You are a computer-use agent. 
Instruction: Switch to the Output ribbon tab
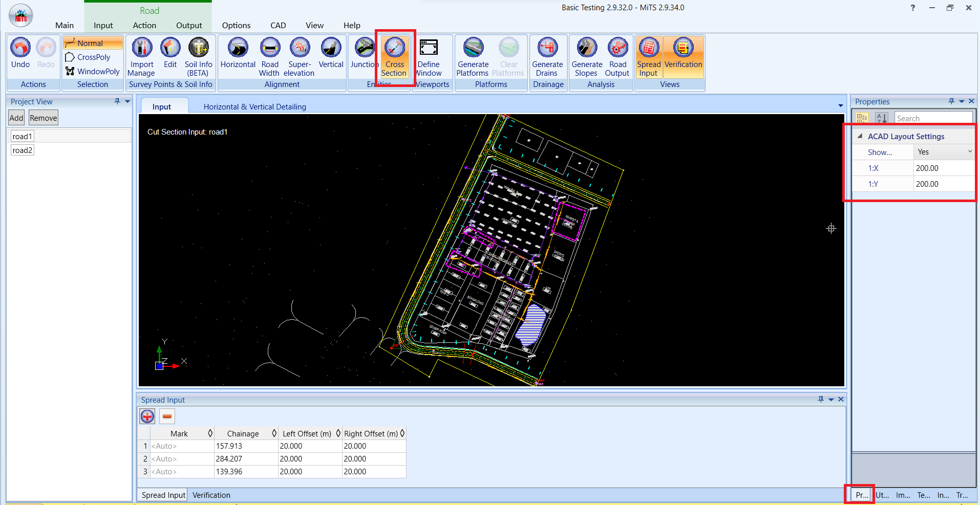point(189,25)
